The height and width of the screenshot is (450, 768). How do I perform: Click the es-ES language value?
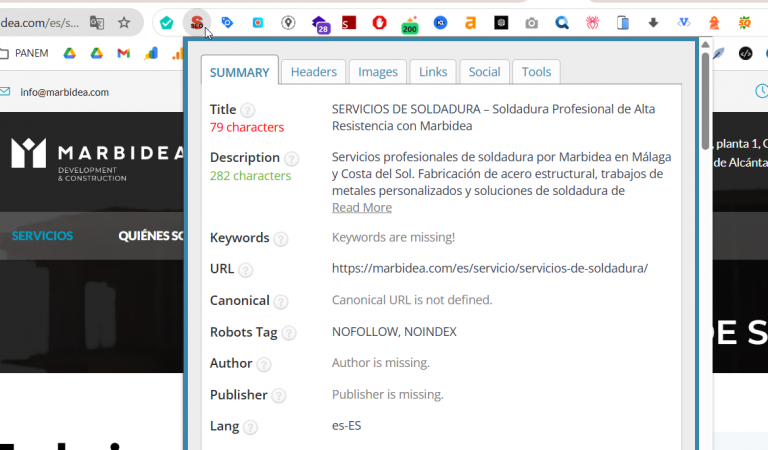pyautogui.click(x=346, y=426)
